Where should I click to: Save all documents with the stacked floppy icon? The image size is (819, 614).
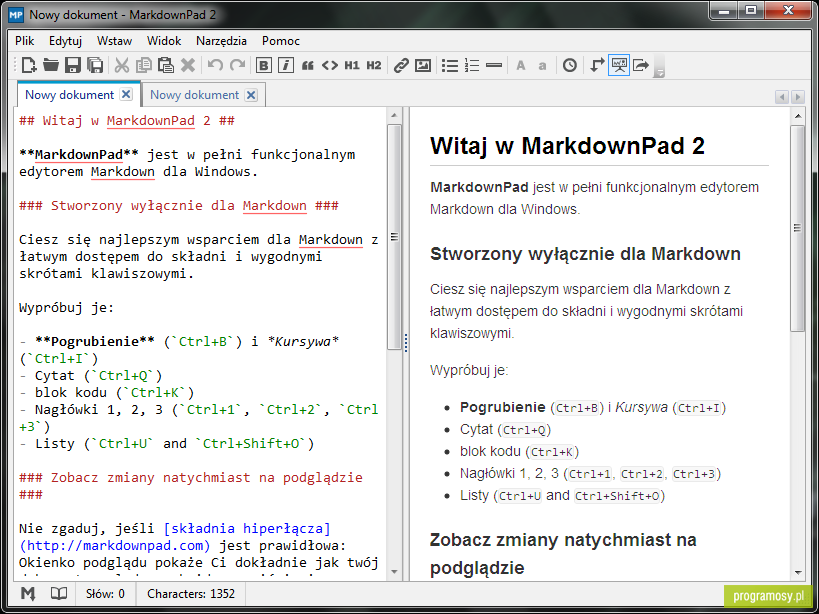(95, 65)
